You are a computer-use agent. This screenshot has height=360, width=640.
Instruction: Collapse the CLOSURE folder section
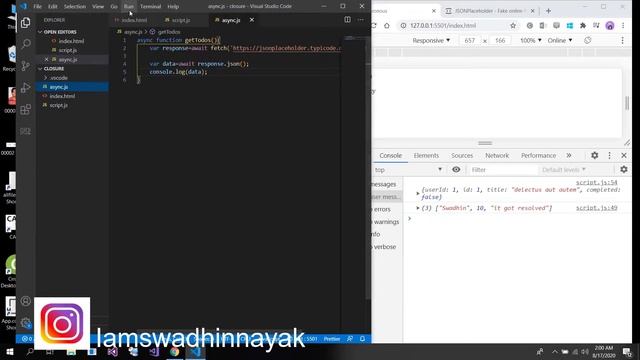pyautogui.click(x=53, y=69)
